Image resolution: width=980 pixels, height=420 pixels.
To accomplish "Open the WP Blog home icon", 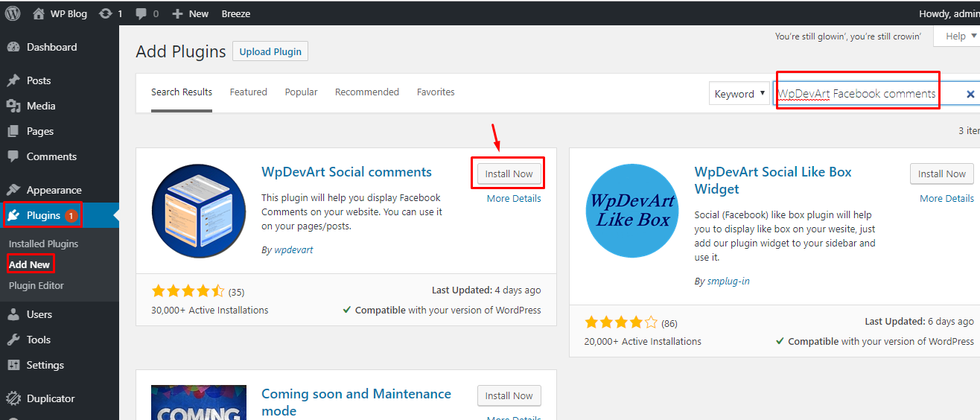I will [39, 13].
